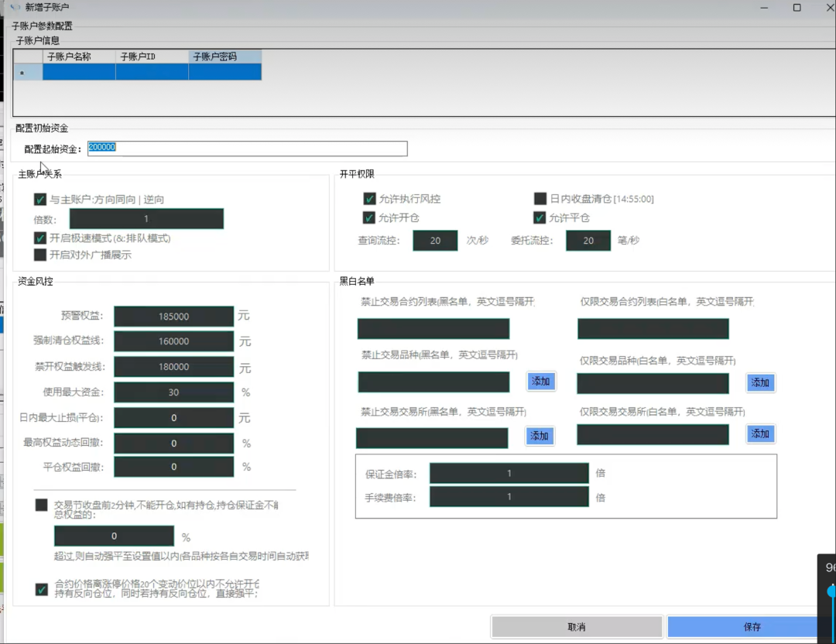Click 添加 button for 禁止交易品种 blacklist
Screen dimensions: 836x644
[x=541, y=382]
